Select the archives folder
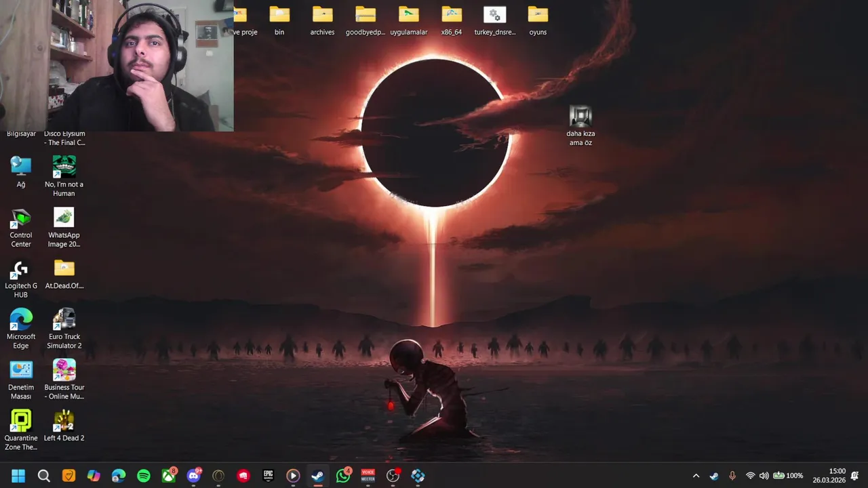Viewport: 868px width, 488px height. [x=322, y=20]
